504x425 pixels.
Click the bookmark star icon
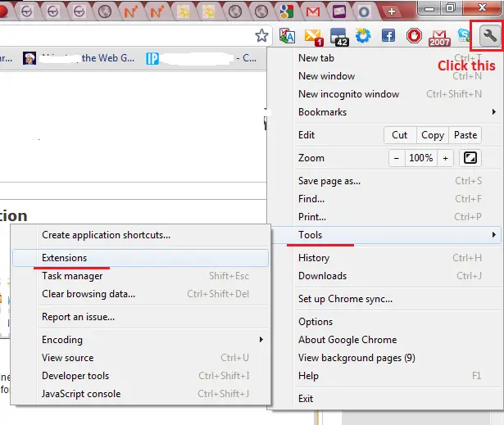pyautogui.click(x=261, y=35)
